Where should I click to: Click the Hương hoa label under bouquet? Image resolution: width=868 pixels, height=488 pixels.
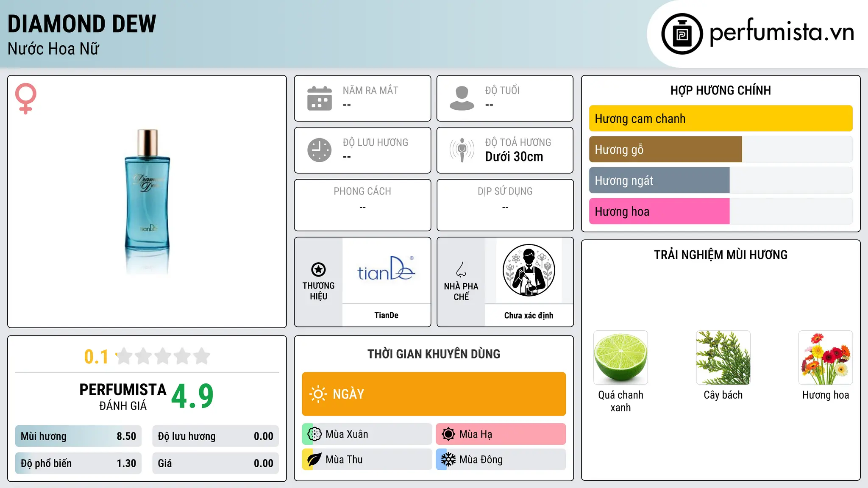pyautogui.click(x=826, y=395)
